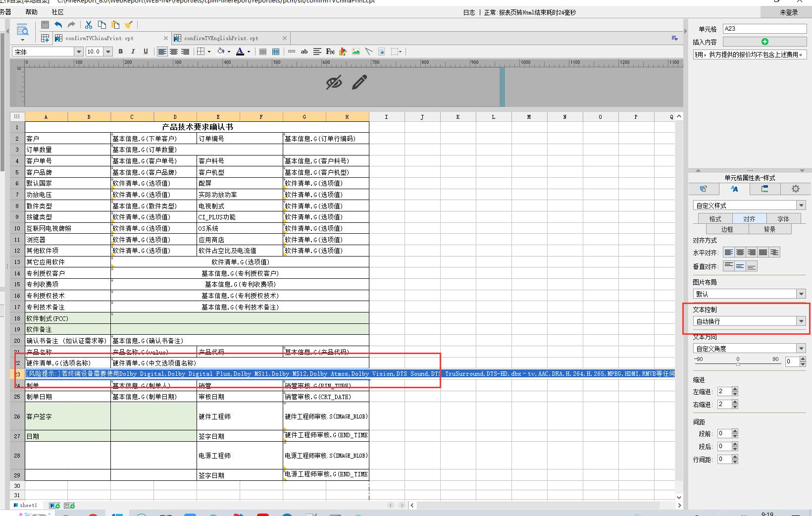Increase 左缩进 indent stepper
Screen dimensions: 812x516
[x=735, y=389]
